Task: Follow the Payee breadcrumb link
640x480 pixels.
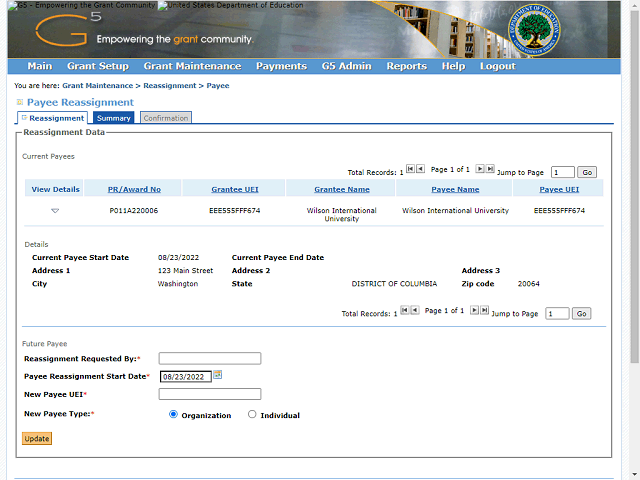Action: click(x=218, y=86)
